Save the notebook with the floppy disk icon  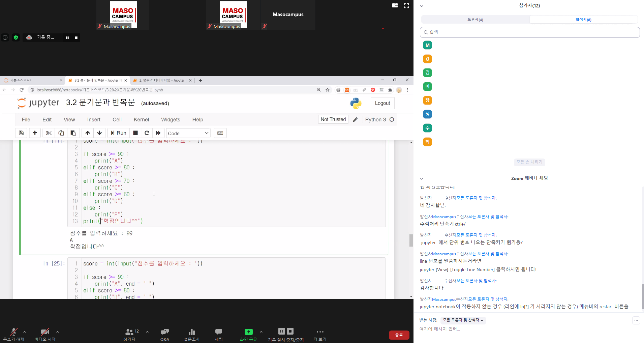(21, 133)
